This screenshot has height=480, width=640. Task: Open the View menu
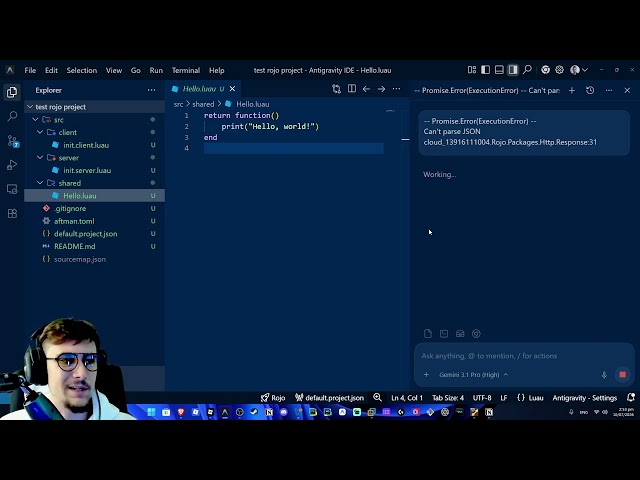pyautogui.click(x=114, y=70)
